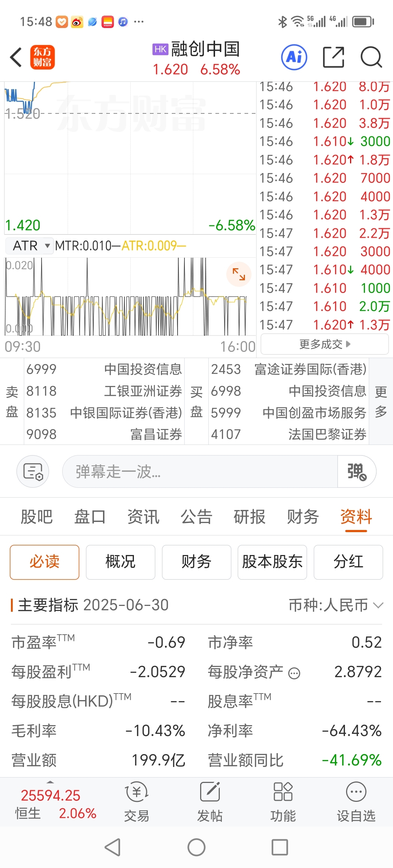Viewport: 393px width, 868px height.
Task: Tap trade row 15:47 1.610 1000
Action: click(x=325, y=288)
